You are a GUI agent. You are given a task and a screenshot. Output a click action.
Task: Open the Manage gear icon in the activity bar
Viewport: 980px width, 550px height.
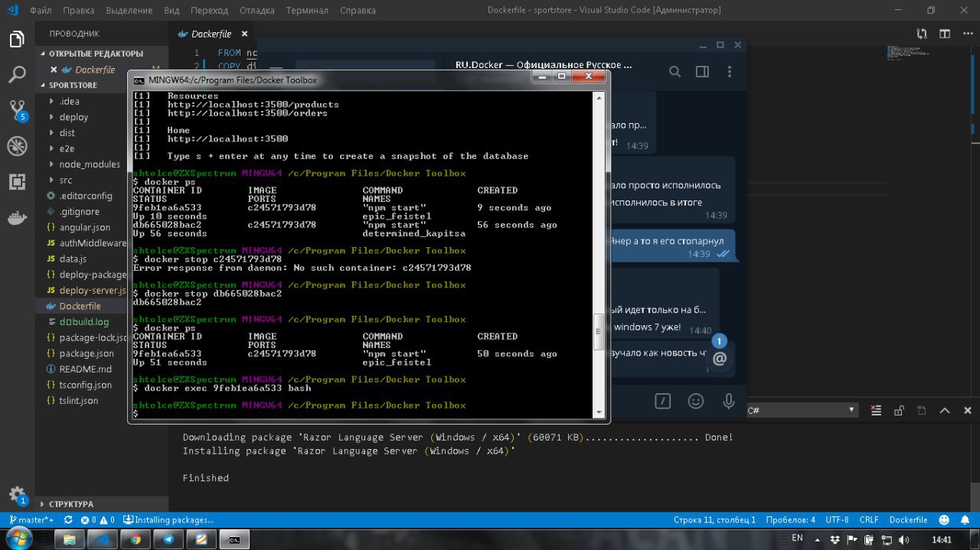[17, 494]
